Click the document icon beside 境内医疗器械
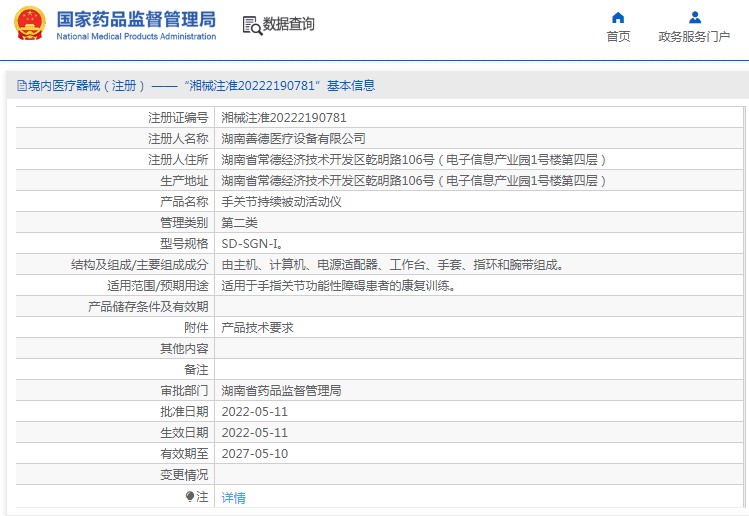The height and width of the screenshot is (516, 749). click(21, 86)
